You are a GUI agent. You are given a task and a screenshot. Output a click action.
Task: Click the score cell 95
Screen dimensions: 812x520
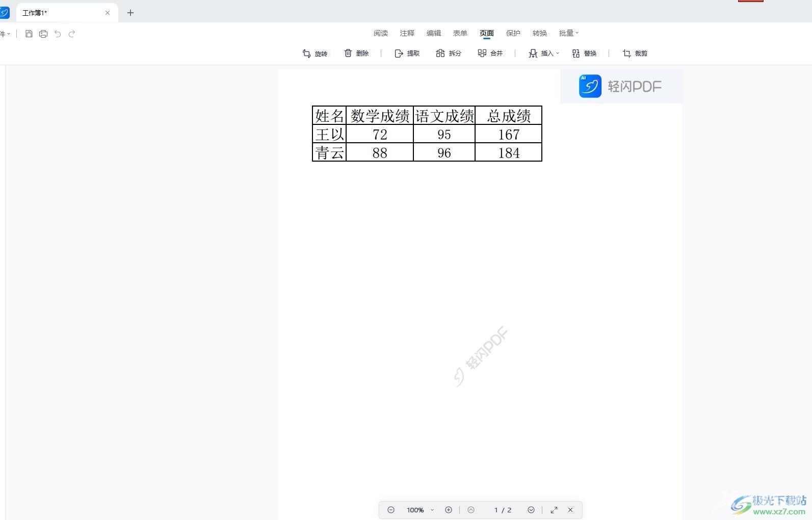(x=444, y=134)
